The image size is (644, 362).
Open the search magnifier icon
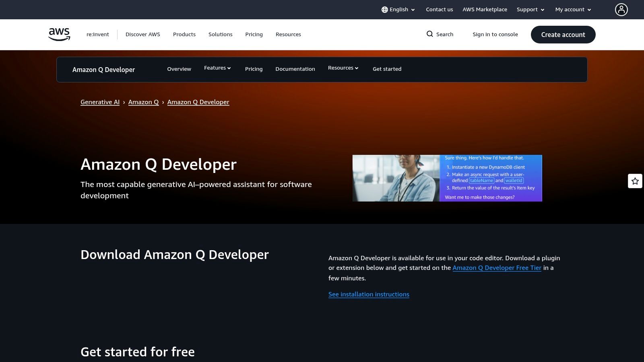point(430,34)
